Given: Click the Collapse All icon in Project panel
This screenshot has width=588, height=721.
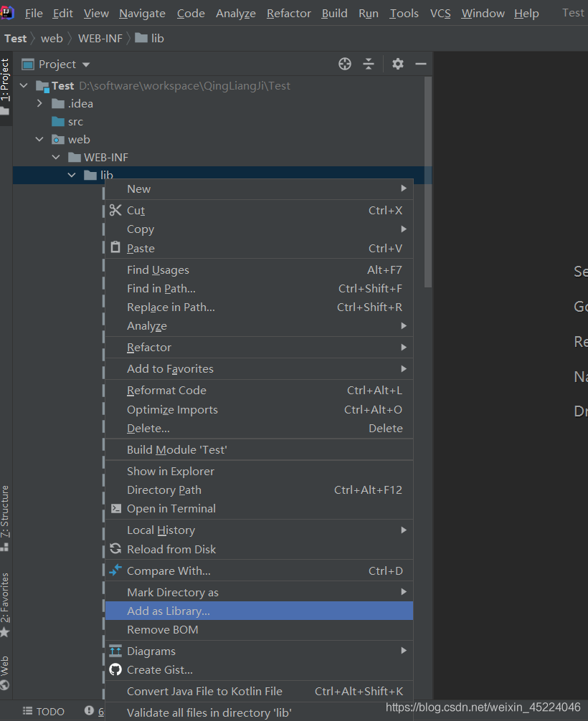Looking at the screenshot, I should 369,64.
